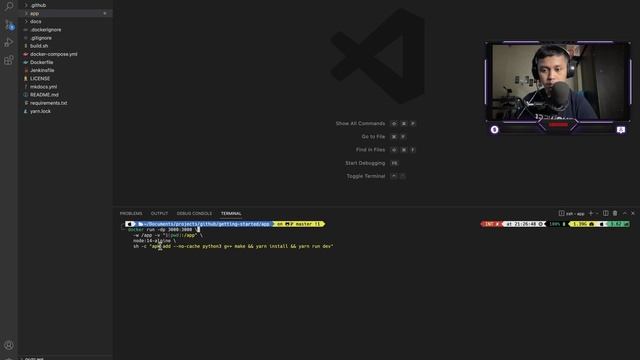Open the LICENSE file
The width and height of the screenshot is (640, 360).
pyautogui.click(x=40, y=78)
